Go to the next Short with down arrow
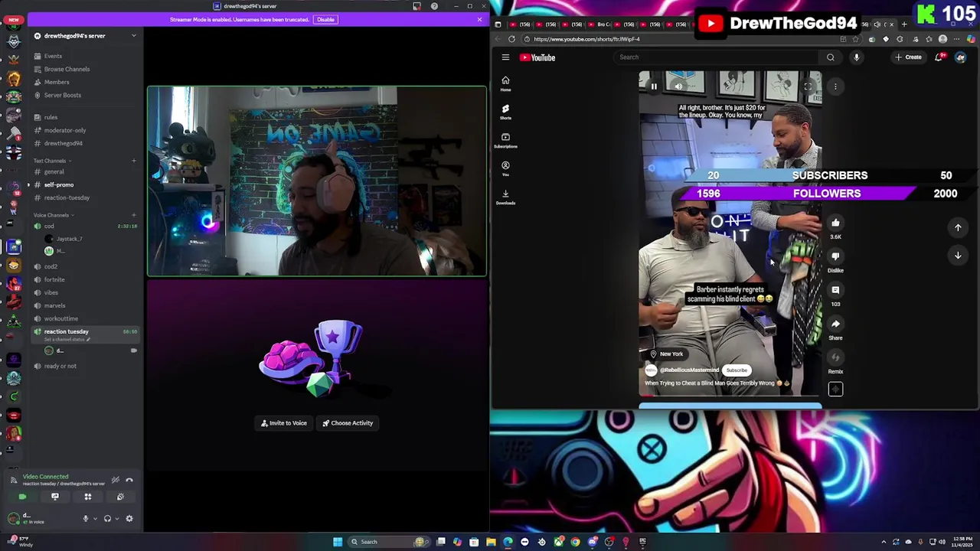Image resolution: width=980 pixels, height=551 pixels. tap(958, 256)
